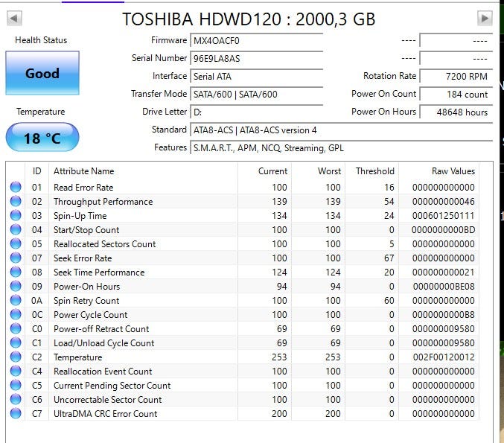Screen dimensions: 504x443
Task: Click the status orb beside Reallocated Sectors Count
Action: 16,244
